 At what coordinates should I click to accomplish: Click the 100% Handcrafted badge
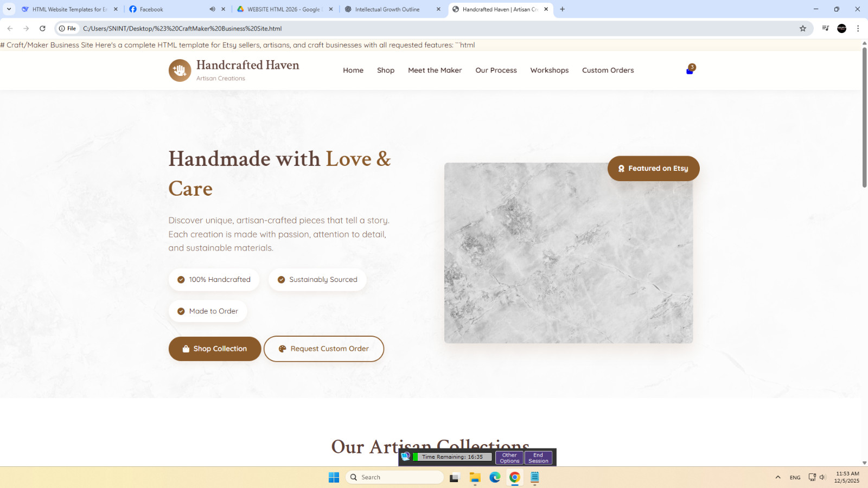tap(214, 280)
